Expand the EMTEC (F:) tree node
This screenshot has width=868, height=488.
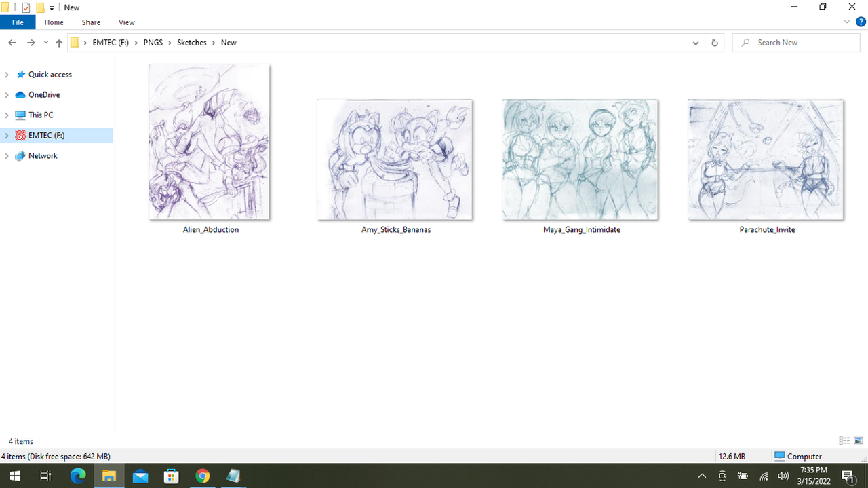[7, 136]
